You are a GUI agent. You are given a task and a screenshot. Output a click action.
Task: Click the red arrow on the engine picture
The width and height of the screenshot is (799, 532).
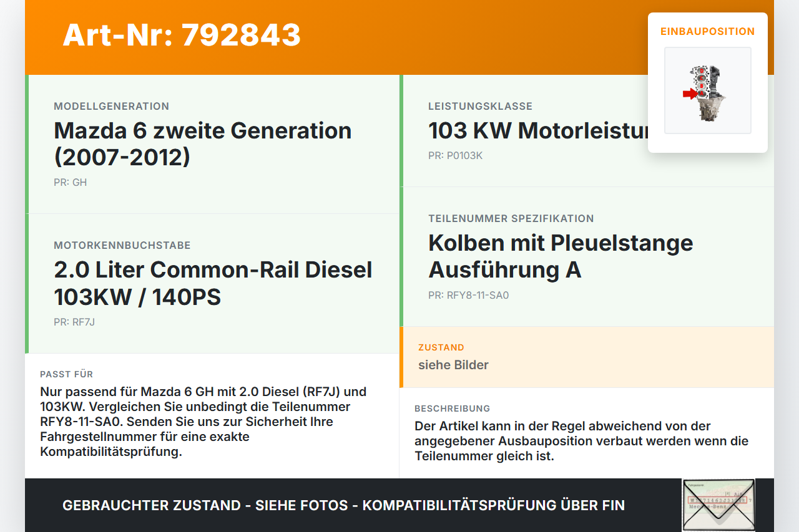689,94
